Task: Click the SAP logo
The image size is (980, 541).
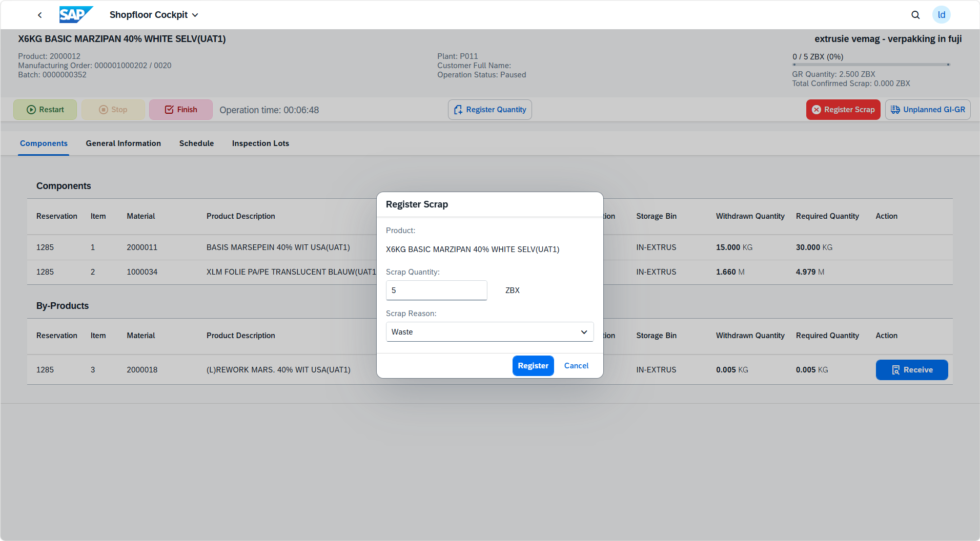Action: click(x=76, y=15)
